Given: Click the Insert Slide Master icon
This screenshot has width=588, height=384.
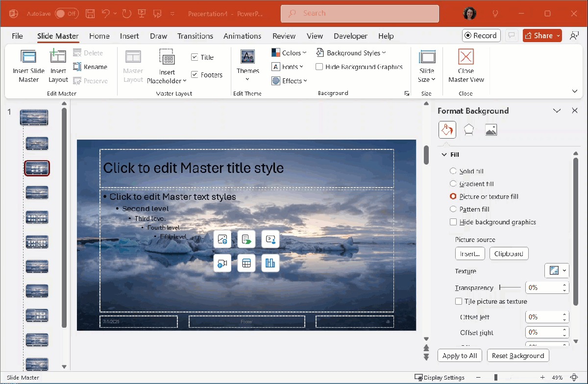Looking at the screenshot, I should (x=28, y=57).
